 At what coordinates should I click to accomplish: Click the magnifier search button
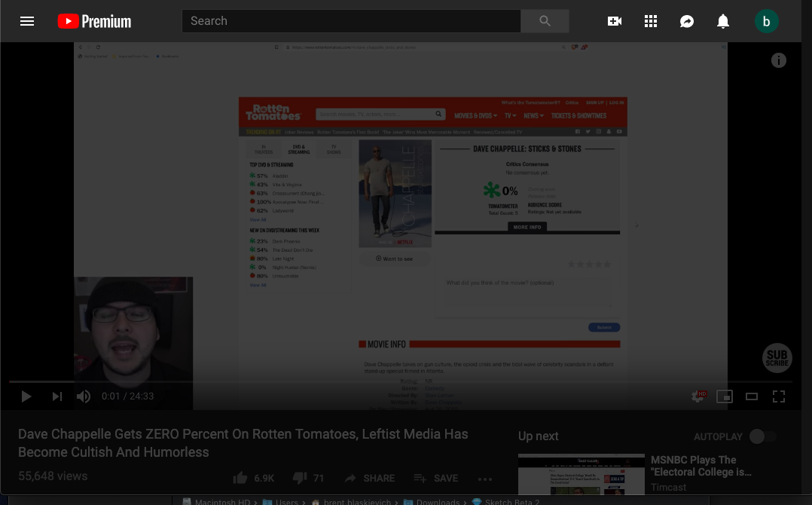click(x=545, y=20)
